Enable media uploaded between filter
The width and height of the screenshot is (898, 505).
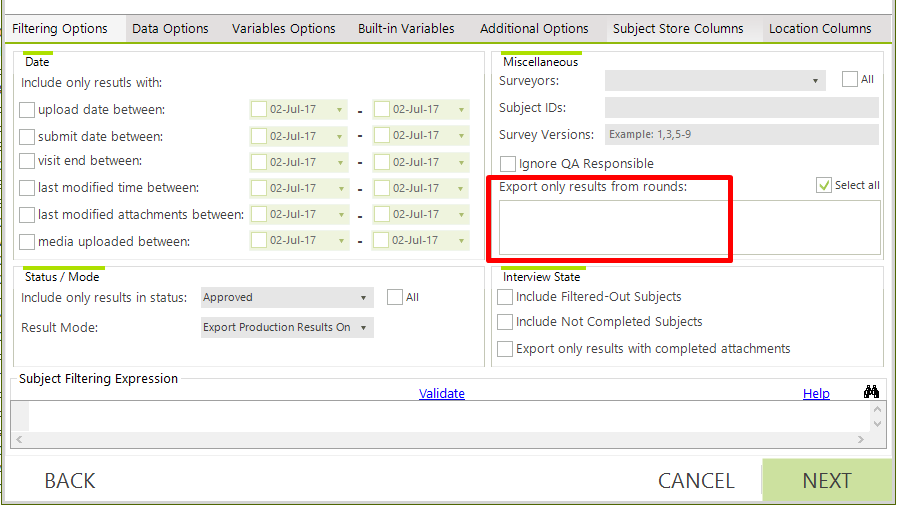(x=27, y=242)
